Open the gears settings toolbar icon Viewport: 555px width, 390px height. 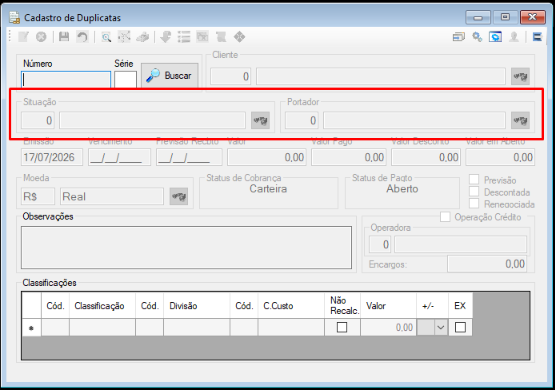(477, 37)
